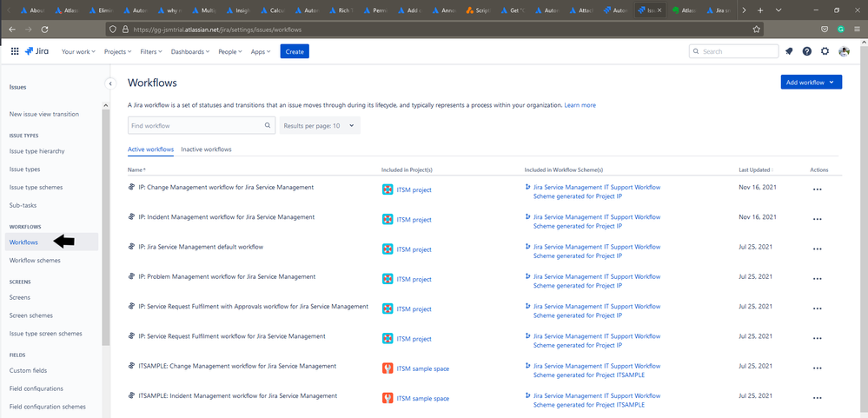Expand the Add workflow dropdown button
The image size is (868, 418).
(812, 82)
